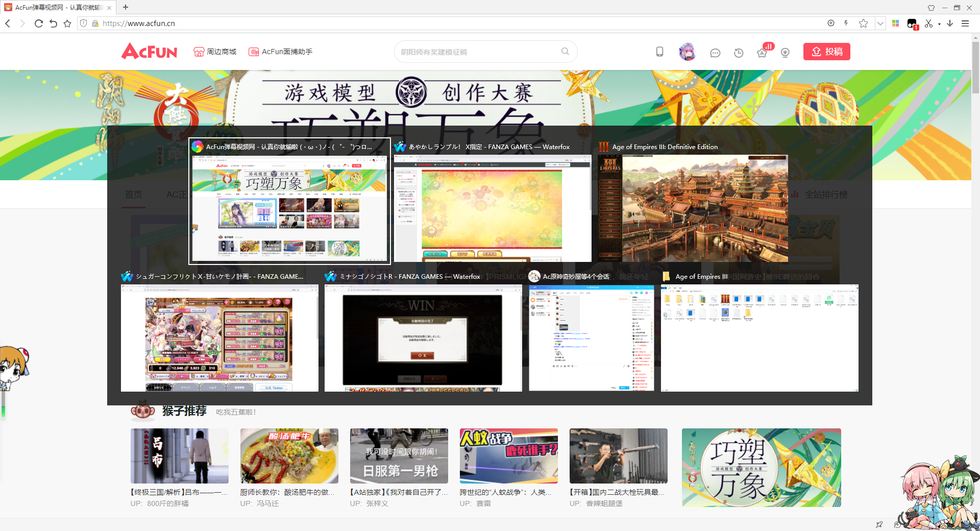The height and width of the screenshot is (531, 980).
Task: Open the 人蚊战争 video thumbnail
Action: point(509,456)
